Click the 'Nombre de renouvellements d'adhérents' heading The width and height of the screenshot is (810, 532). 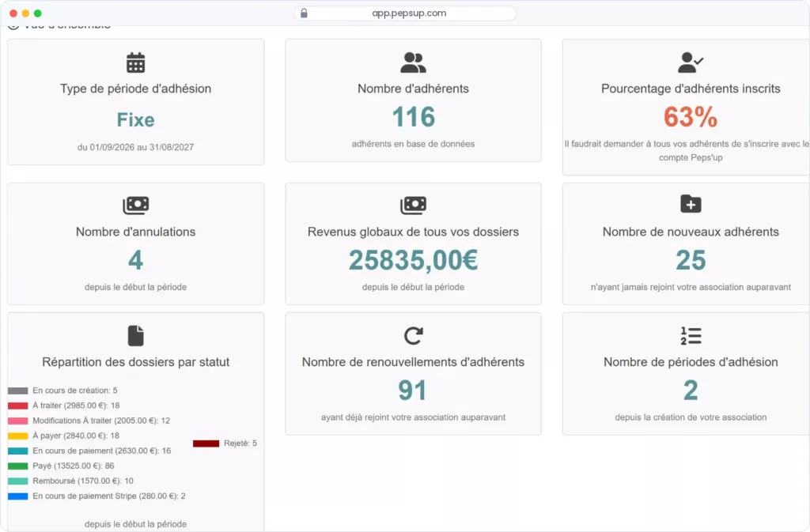pyautogui.click(x=413, y=362)
